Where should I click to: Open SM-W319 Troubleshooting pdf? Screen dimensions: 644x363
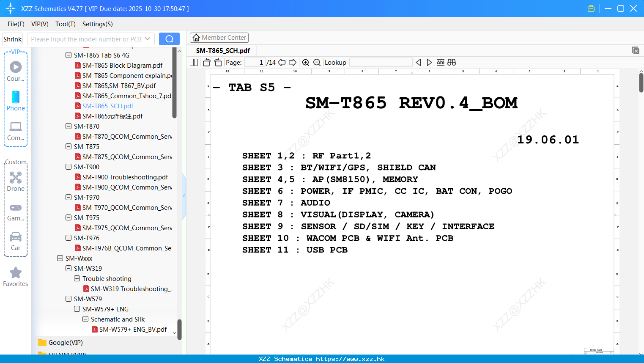click(x=127, y=289)
